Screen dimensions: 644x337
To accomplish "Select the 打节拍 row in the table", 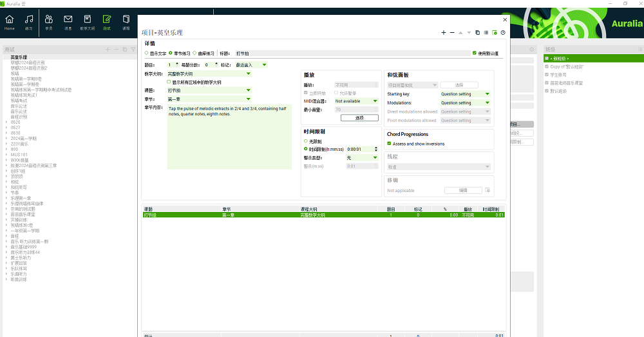I will pos(324,215).
